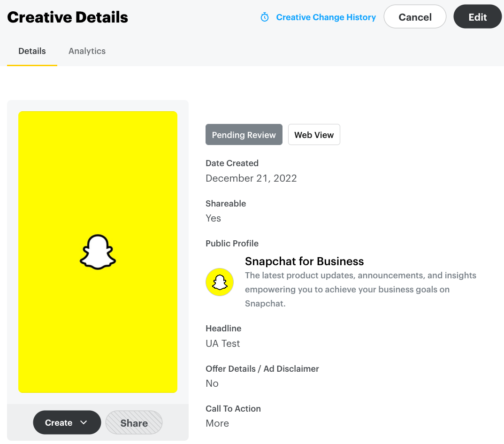Switch to the Analytics tab
The height and width of the screenshot is (444, 504).
tap(87, 51)
